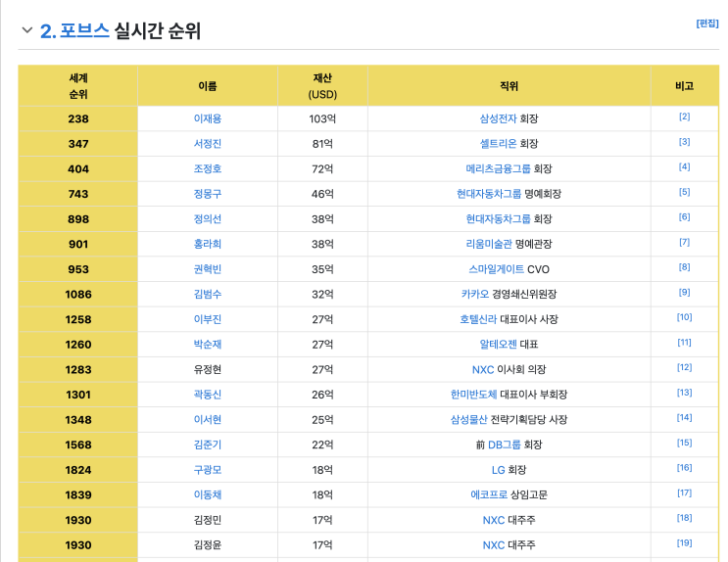Follow 현대자동차그룹 link in 정의선 row
728x562 pixels.
tap(498, 219)
